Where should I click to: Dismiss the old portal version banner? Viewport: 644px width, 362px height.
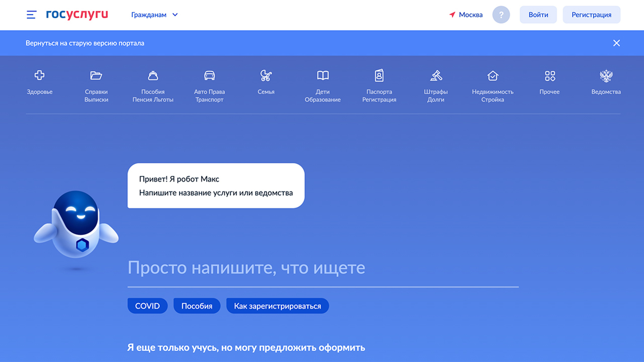[x=616, y=43]
